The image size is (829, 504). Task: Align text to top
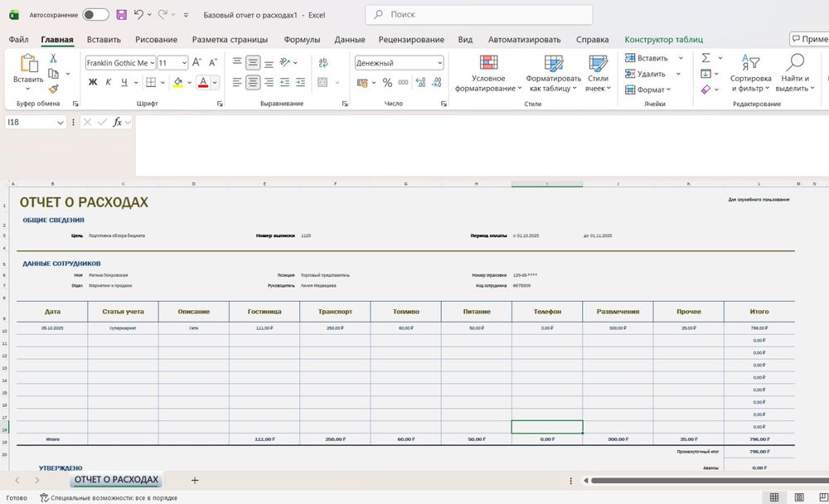tap(237, 63)
